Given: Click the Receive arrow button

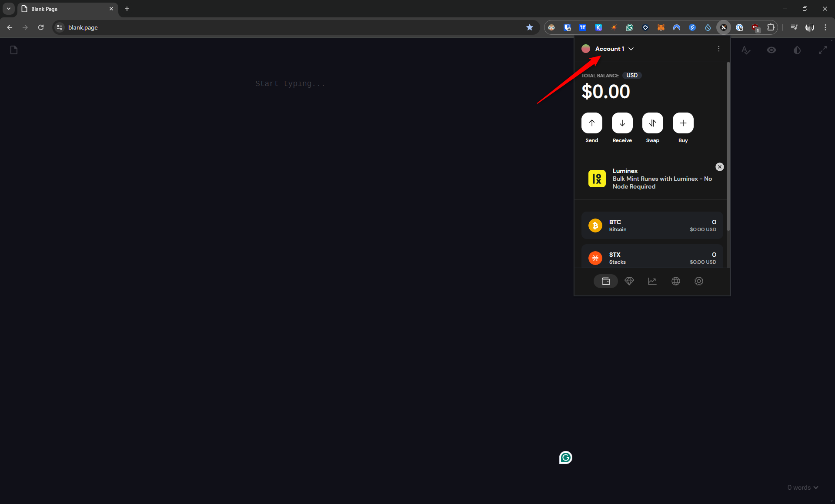Looking at the screenshot, I should 622,123.
